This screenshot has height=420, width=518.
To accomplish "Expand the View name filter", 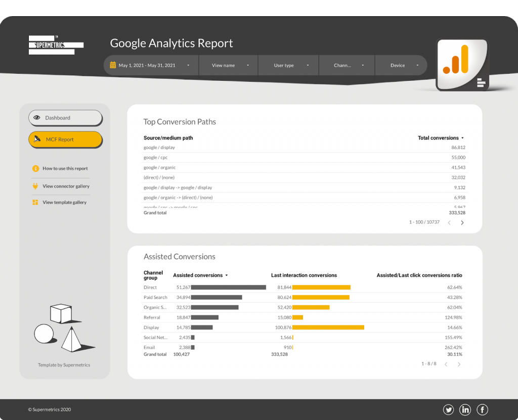I will (x=228, y=65).
